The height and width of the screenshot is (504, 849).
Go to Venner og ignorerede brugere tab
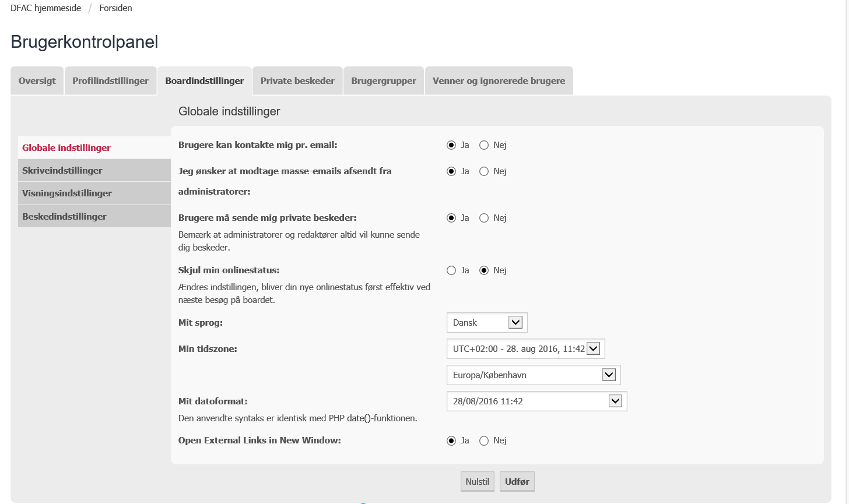[499, 81]
